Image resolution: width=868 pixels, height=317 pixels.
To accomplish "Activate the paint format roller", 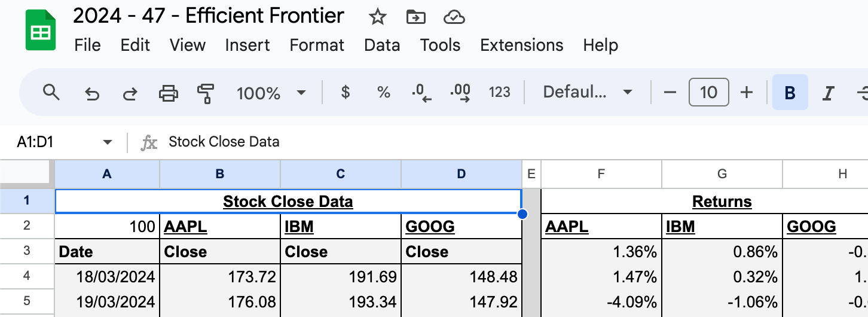I will (x=206, y=93).
